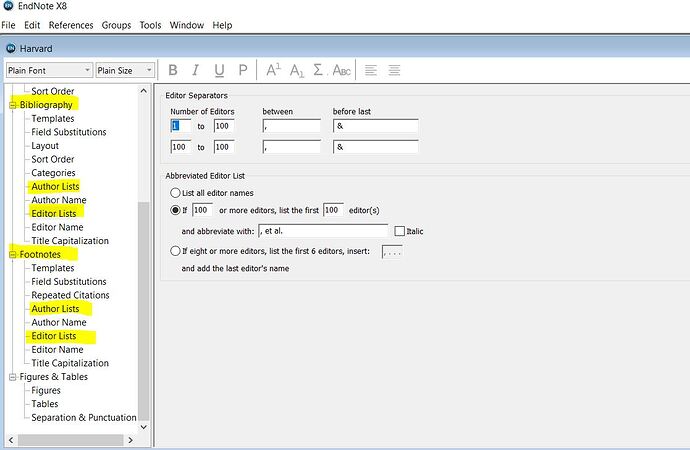Select Author Lists under Footnotes

55,309
